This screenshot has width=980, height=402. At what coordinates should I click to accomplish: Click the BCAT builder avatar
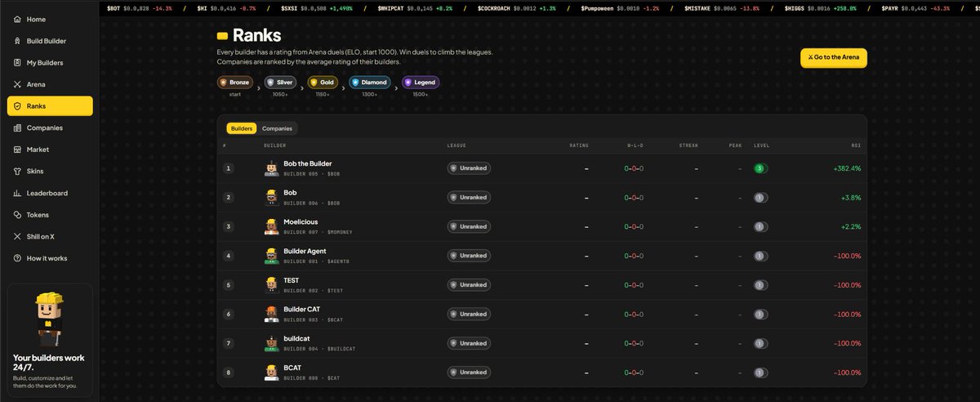(272, 373)
